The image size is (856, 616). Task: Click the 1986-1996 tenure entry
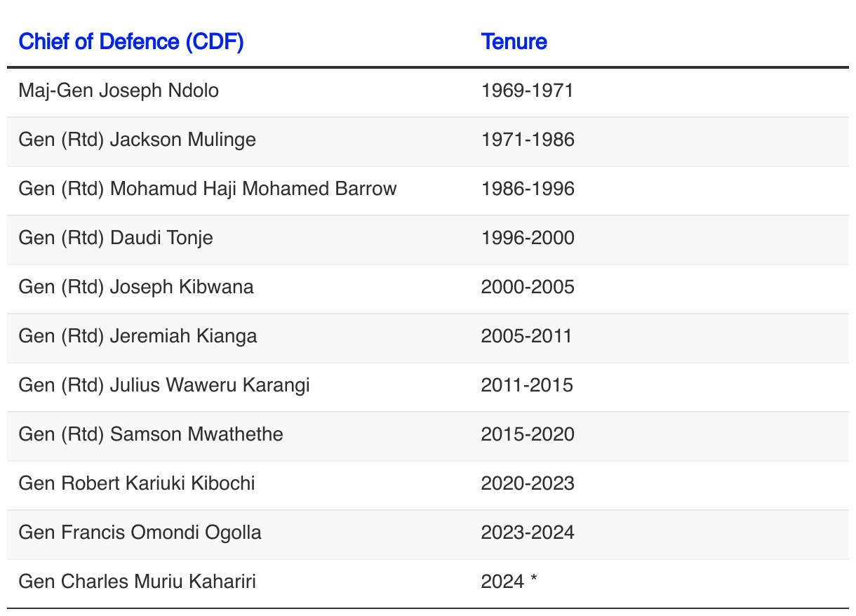pos(528,189)
